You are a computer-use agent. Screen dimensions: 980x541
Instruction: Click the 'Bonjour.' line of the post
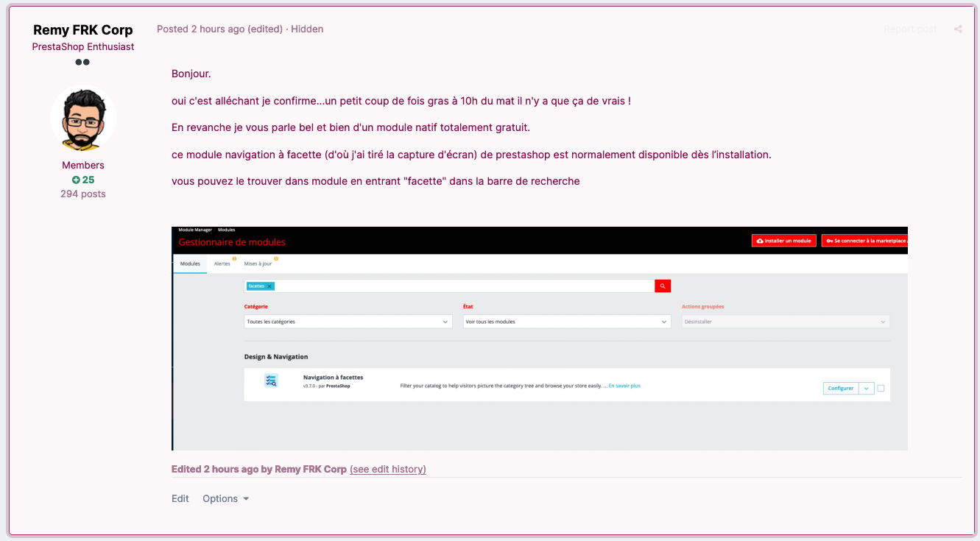191,74
